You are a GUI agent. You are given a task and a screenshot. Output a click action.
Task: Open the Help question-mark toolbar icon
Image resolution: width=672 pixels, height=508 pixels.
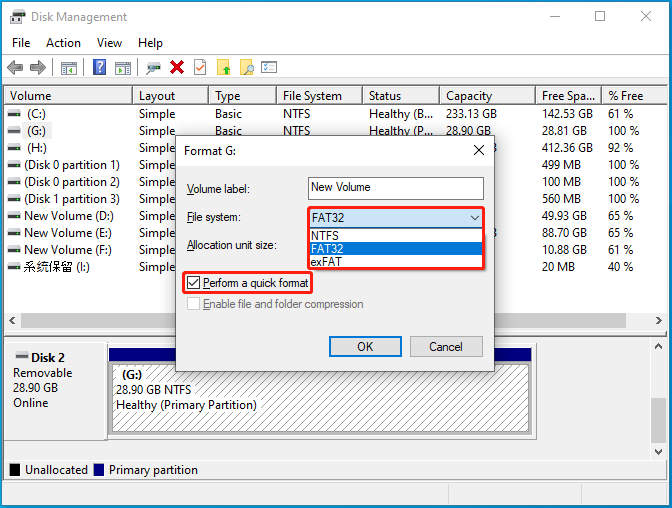(x=99, y=67)
